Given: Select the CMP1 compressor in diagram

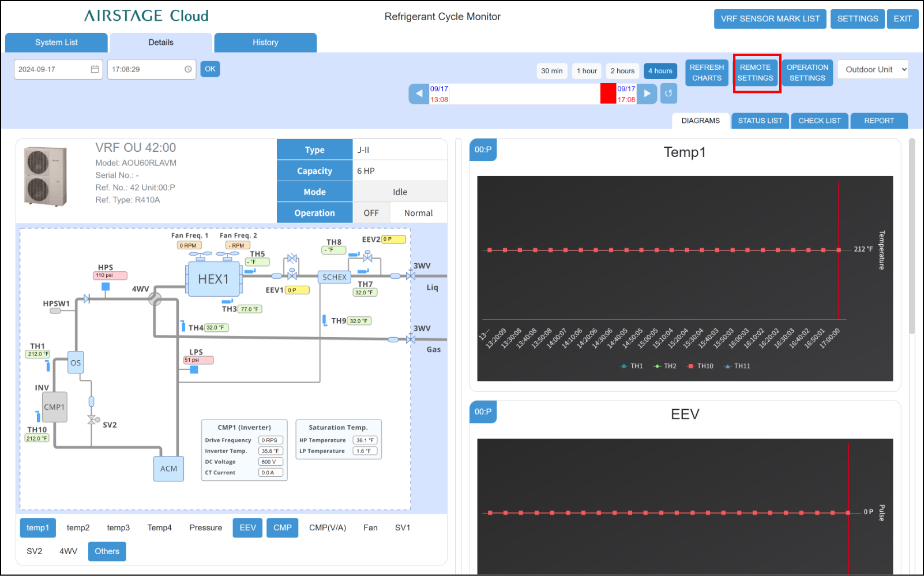Looking at the screenshot, I should click(x=54, y=407).
